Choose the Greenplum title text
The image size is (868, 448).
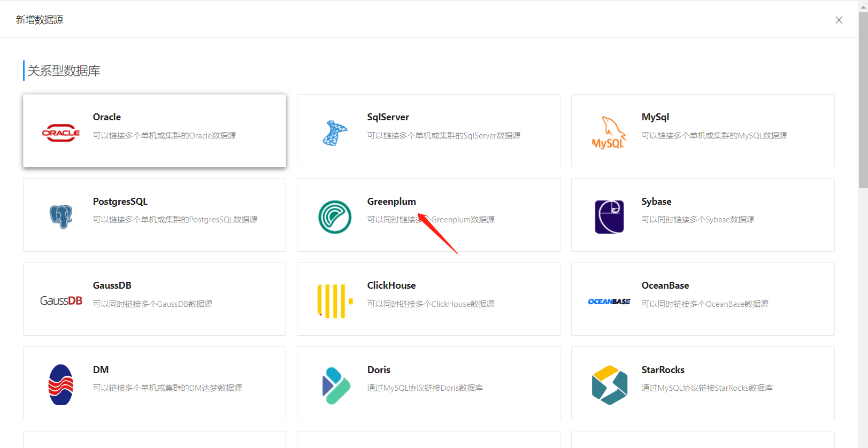click(391, 202)
